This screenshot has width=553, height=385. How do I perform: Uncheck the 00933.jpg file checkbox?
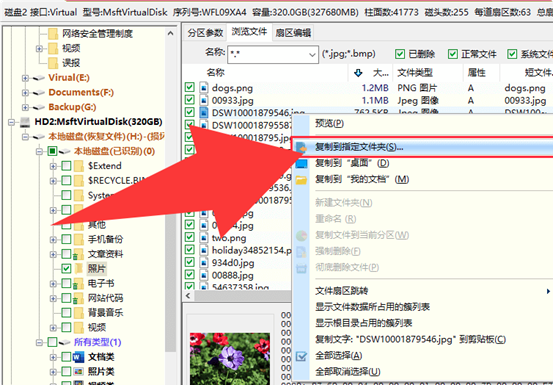coord(190,100)
